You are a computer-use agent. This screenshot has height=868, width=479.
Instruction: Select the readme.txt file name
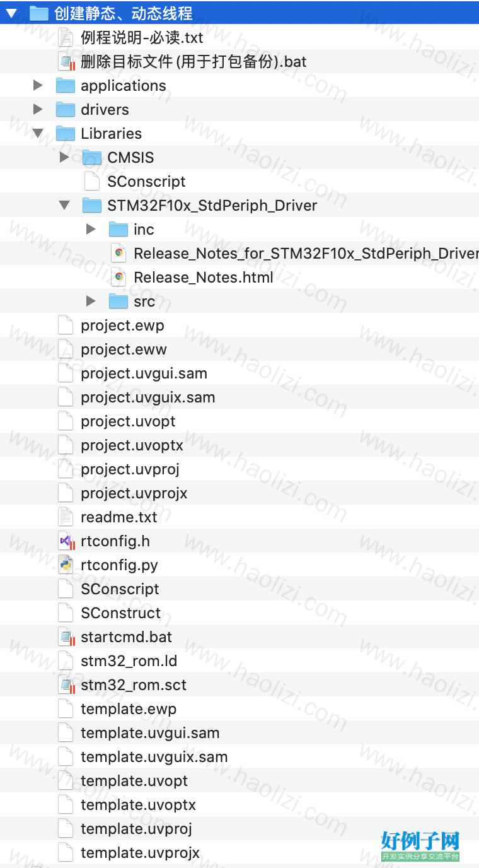coord(118,517)
